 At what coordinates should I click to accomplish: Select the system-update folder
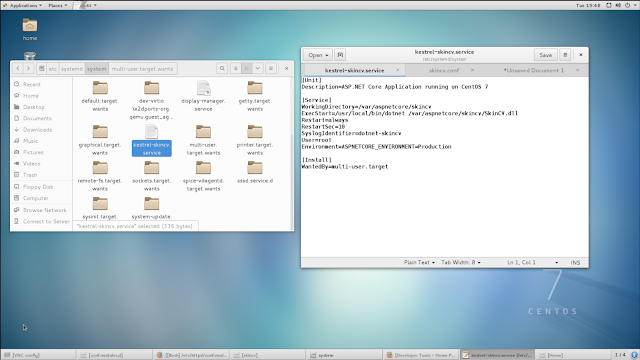151,208
